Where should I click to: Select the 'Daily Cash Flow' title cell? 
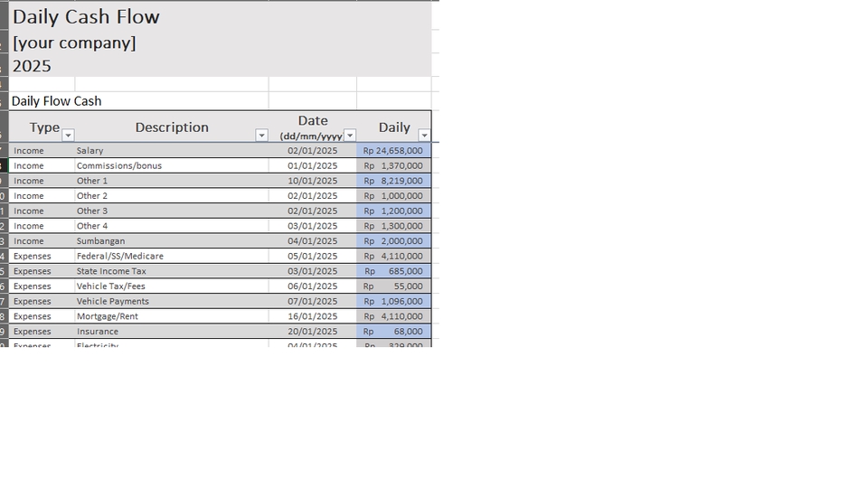pyautogui.click(x=221, y=16)
